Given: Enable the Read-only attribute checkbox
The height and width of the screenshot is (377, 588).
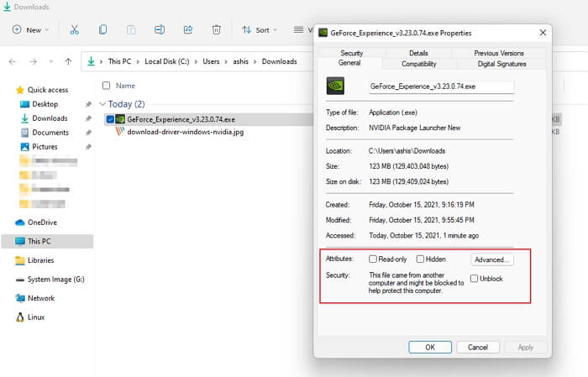Looking at the screenshot, I should 373,259.
